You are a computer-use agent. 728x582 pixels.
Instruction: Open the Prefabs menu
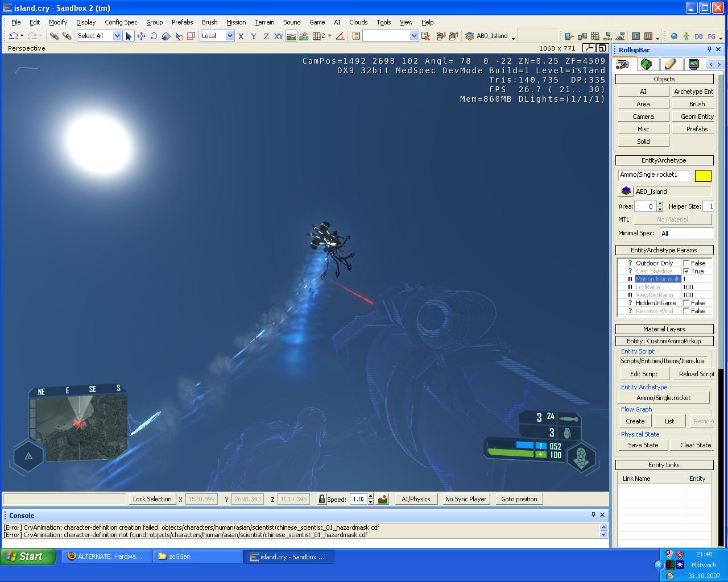(182, 22)
